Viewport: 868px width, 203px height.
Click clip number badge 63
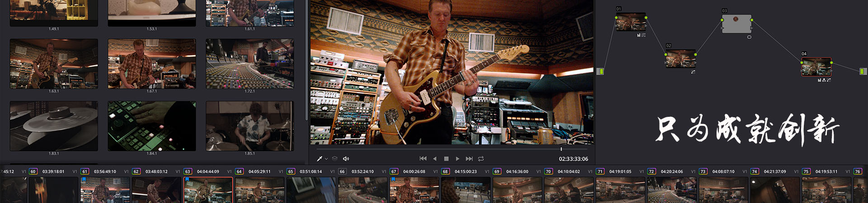pyautogui.click(x=188, y=171)
